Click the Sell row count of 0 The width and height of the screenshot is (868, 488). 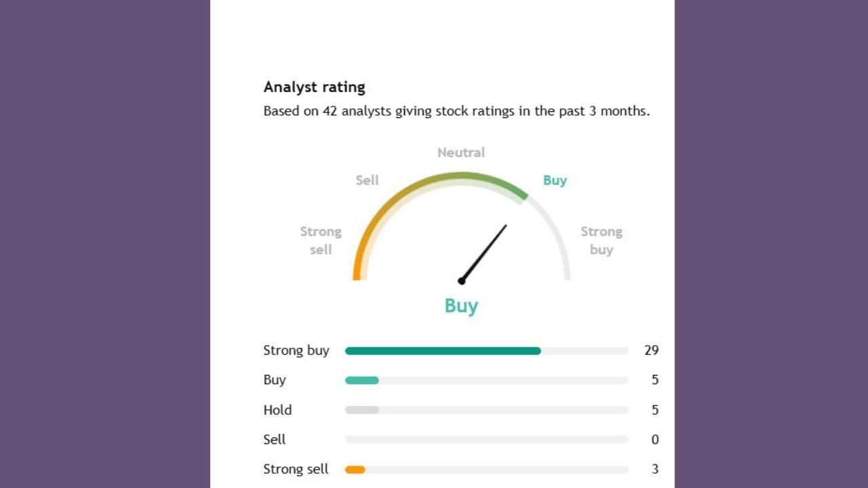tap(654, 440)
